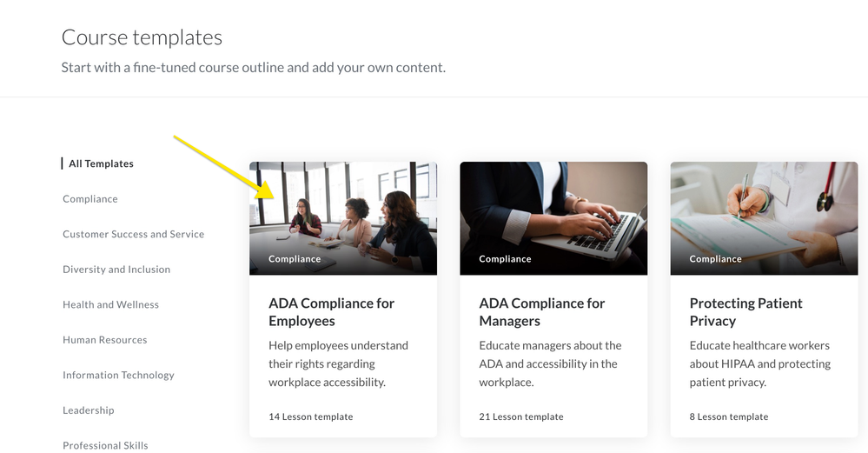Click the ADA Compliance for Managers title
Viewport: 868px width, 453px height.
tap(541, 312)
